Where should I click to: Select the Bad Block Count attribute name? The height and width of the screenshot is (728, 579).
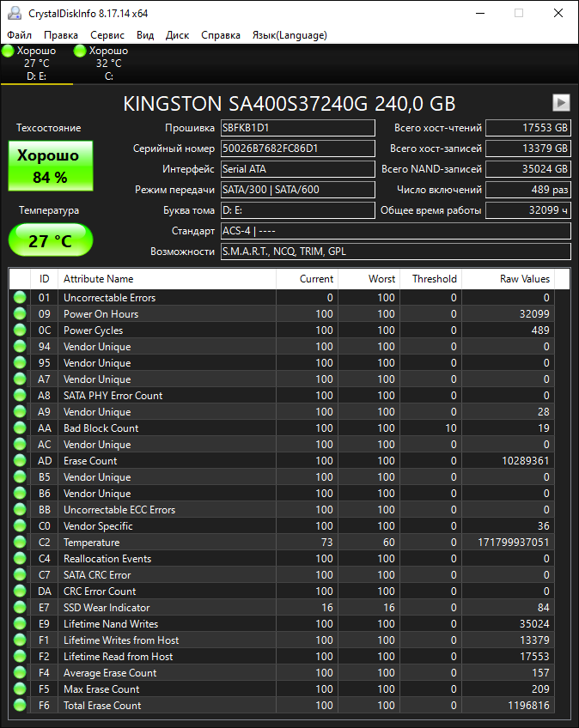pos(101,428)
